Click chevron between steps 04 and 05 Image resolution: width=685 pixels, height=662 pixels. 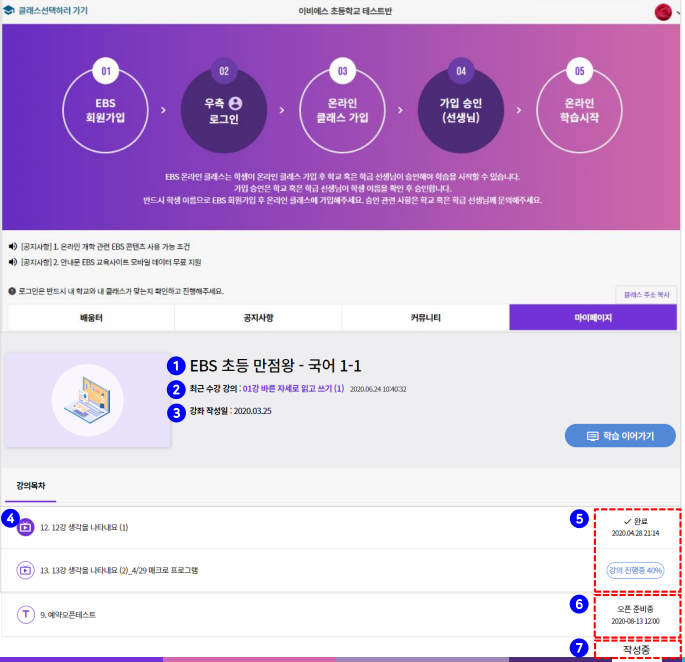[x=519, y=110]
